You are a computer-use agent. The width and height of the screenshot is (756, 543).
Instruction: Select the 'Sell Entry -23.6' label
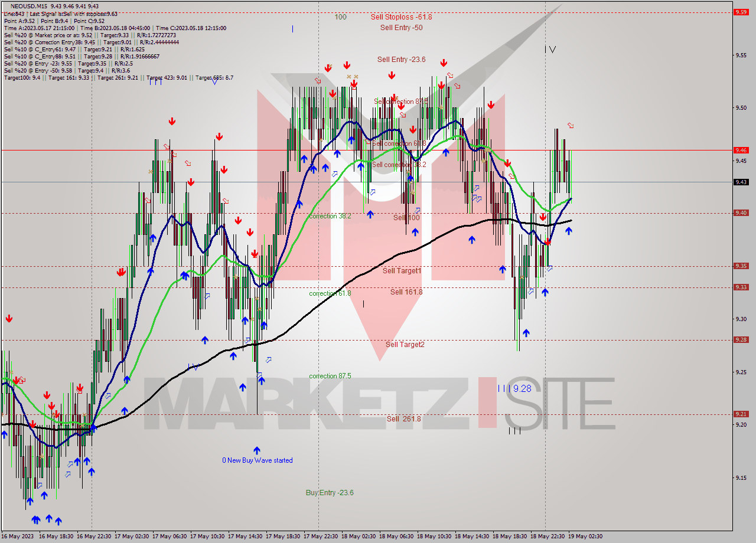point(401,60)
